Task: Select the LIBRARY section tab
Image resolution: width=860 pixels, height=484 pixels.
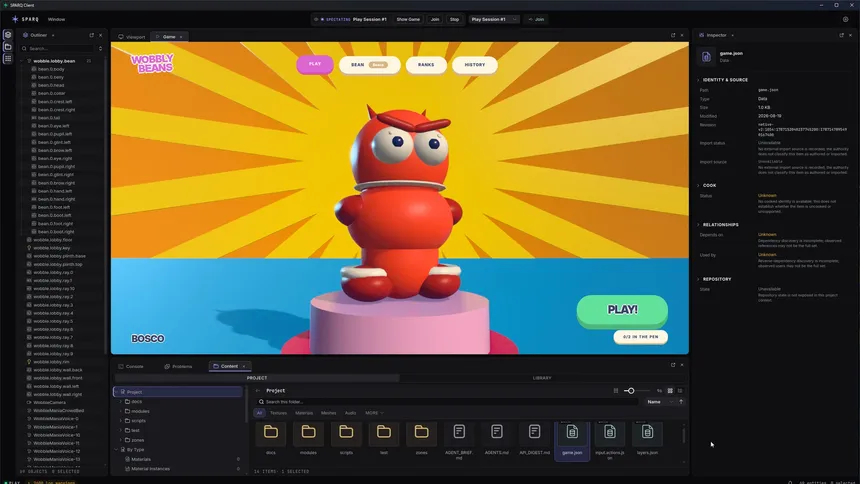Action: [542, 378]
